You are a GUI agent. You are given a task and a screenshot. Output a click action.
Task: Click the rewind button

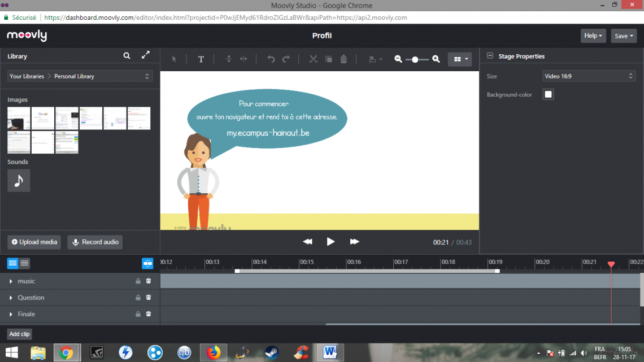point(308,242)
